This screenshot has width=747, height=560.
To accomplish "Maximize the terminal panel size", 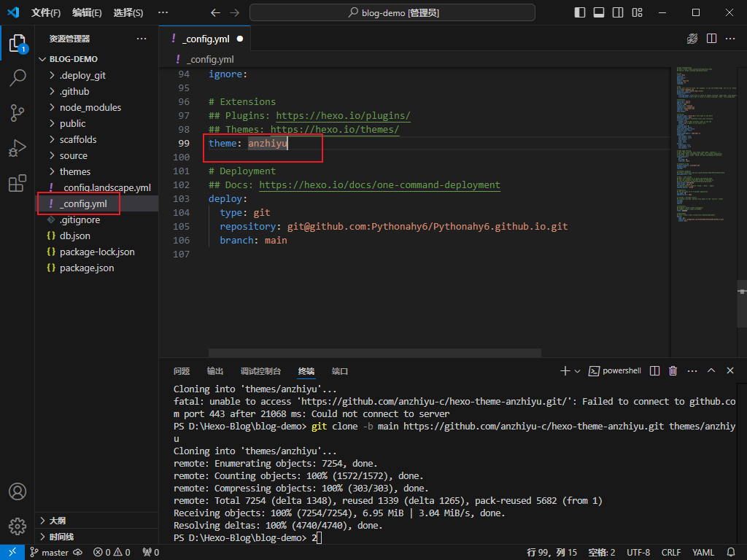I will pos(711,371).
